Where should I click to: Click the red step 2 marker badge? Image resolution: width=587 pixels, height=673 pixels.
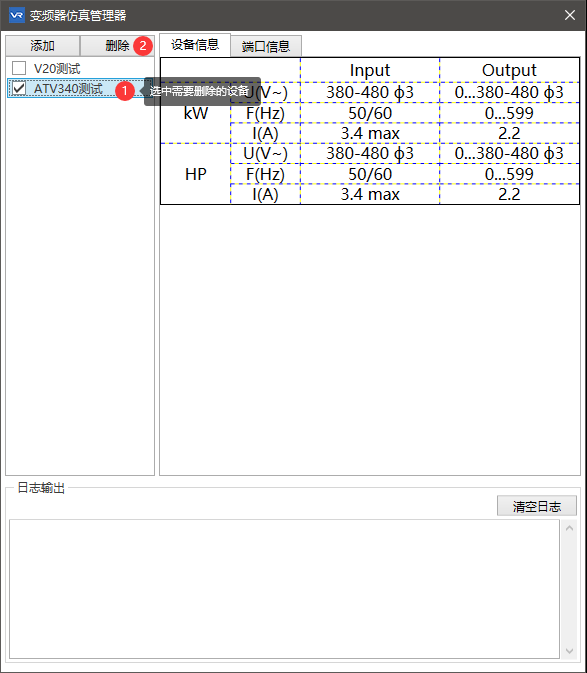pos(143,45)
